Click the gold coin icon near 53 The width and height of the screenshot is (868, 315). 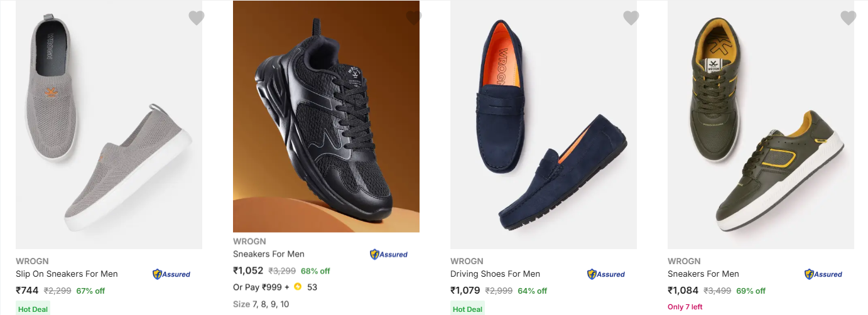[298, 287]
